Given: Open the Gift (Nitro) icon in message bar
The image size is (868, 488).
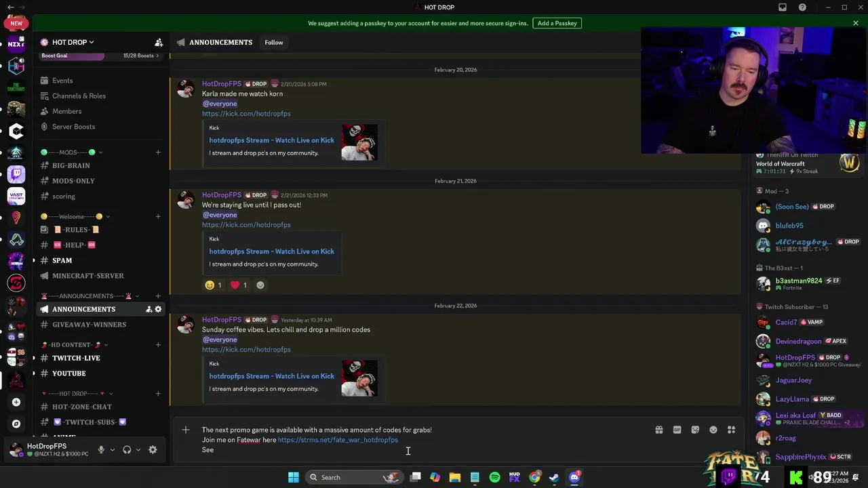Looking at the screenshot, I should tap(658, 430).
